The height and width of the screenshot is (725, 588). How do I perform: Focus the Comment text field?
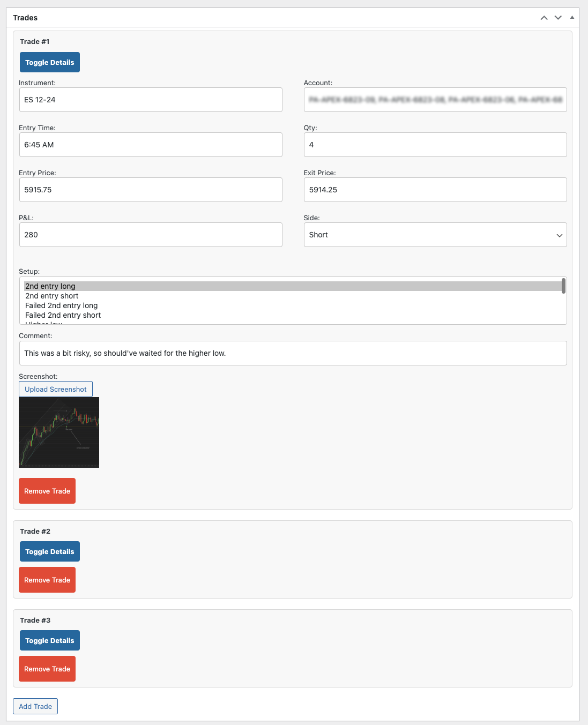click(293, 353)
